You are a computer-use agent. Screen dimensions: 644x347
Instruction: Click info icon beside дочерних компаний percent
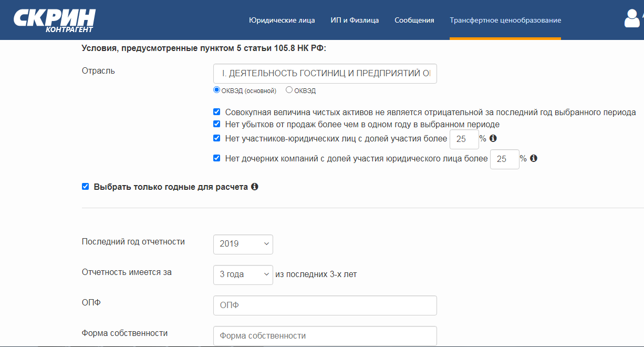coord(533,158)
